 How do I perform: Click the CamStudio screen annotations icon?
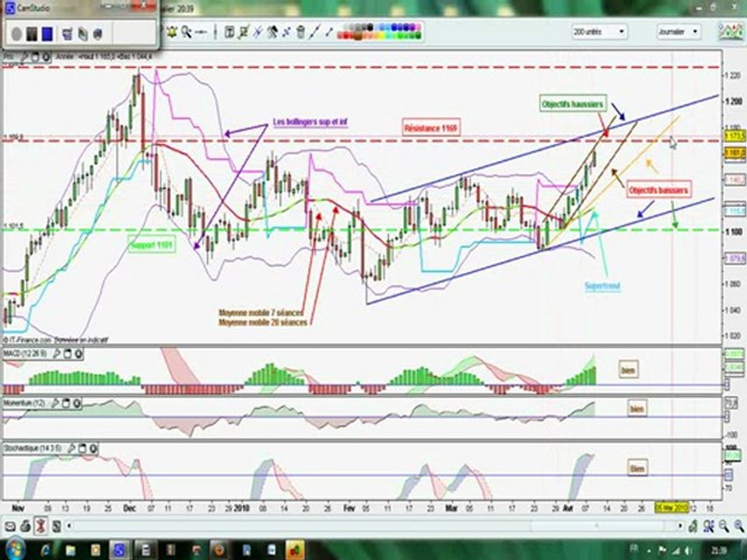pos(82,33)
